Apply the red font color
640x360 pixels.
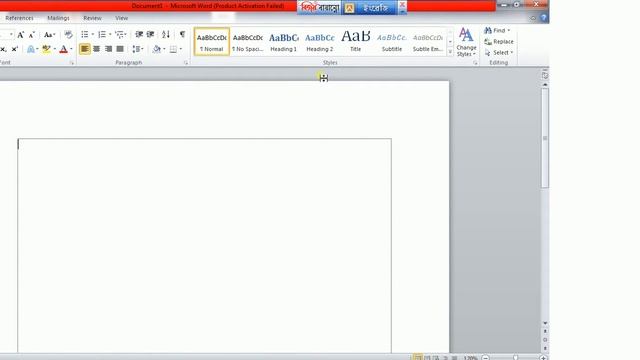click(63, 49)
